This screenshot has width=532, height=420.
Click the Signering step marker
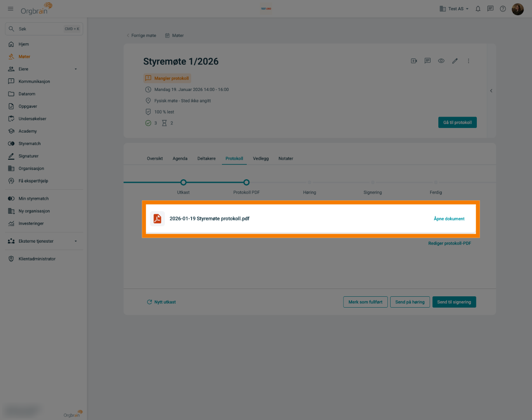tap(373, 182)
